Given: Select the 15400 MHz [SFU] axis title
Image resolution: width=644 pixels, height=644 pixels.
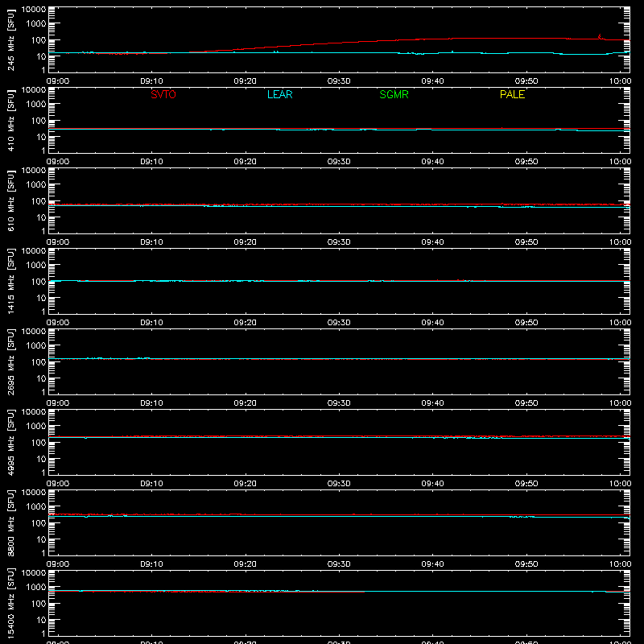Looking at the screenshot, I should coord(10,603).
